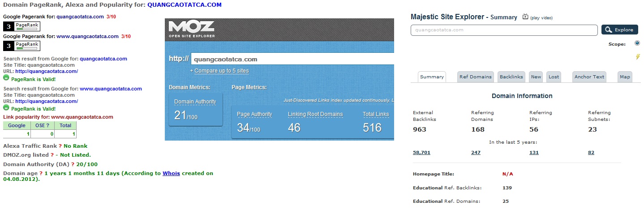644x214 pixels.
Task: Click the Majestic domain search field
Action: [504, 30]
